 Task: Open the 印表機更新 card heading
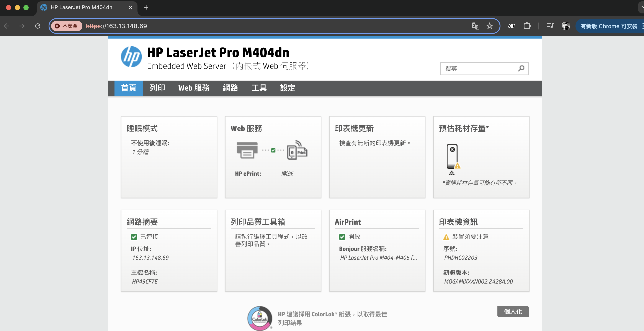click(x=354, y=128)
